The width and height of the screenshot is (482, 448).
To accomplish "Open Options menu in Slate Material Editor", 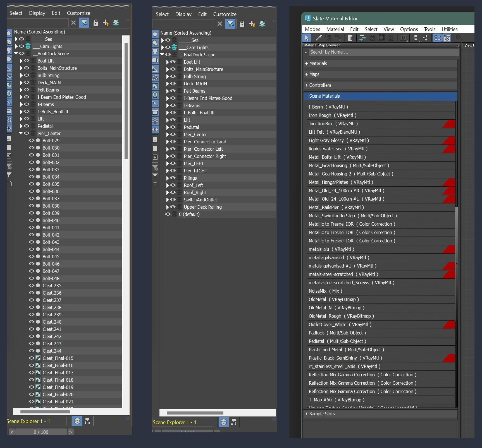I will click(409, 29).
